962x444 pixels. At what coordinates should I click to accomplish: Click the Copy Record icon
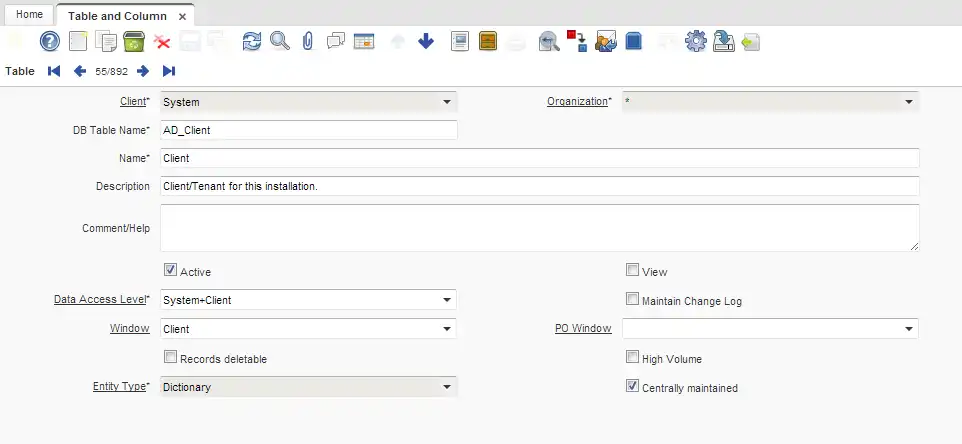coord(106,42)
